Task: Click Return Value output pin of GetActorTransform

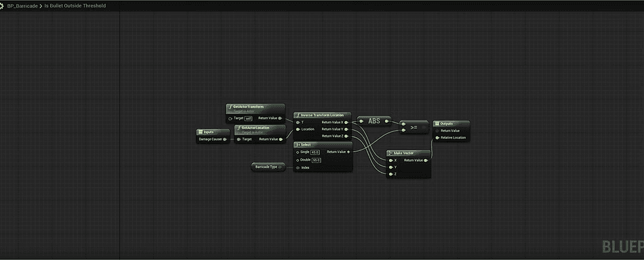Action: [280, 118]
